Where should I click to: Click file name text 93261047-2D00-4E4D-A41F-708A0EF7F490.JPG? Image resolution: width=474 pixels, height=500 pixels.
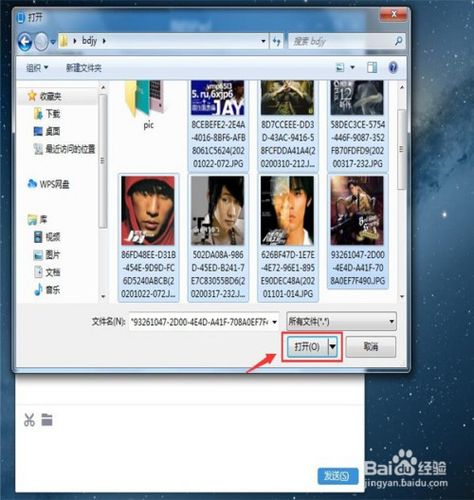[x=357, y=268]
